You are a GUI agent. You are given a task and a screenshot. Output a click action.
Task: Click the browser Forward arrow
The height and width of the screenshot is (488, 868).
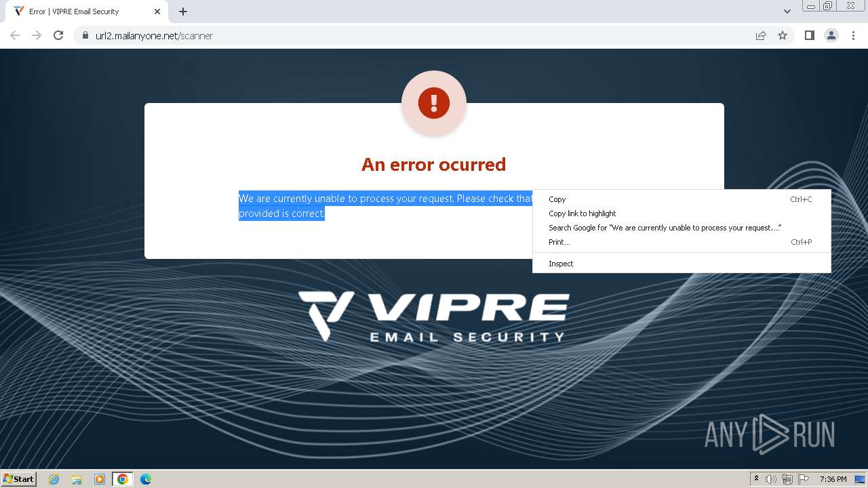coord(37,35)
